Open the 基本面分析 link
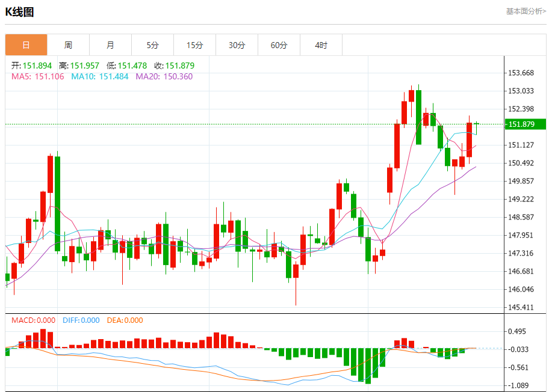The height and width of the screenshot is (392, 549). pos(526,11)
